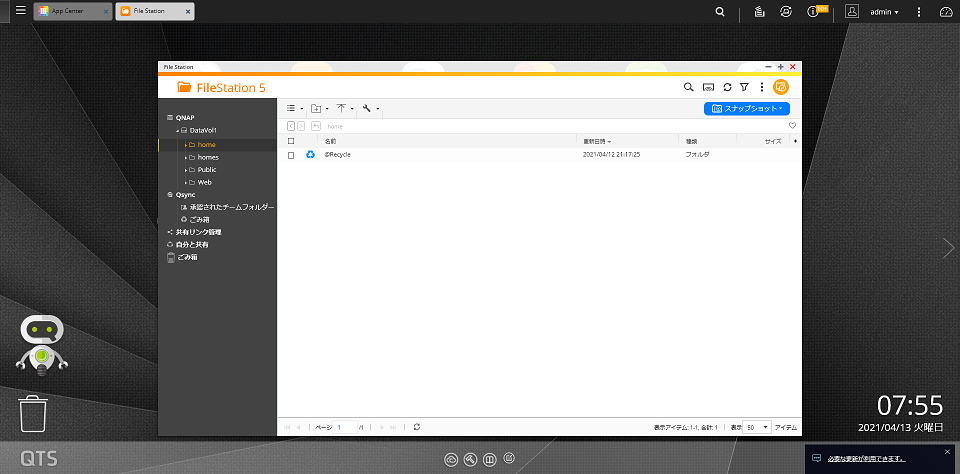This screenshot has width=960, height=474.
Task: Go forward with the right navigation arrow
Action: click(301, 126)
